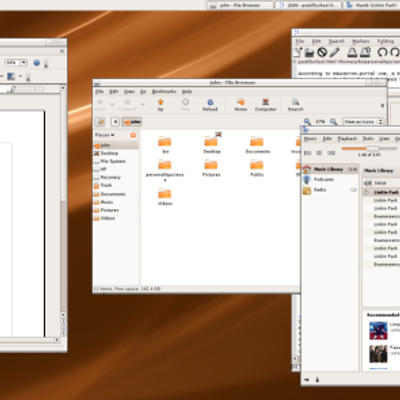Click the prohibition circle icon in text editor
400x400 pixels.
pos(322,52)
